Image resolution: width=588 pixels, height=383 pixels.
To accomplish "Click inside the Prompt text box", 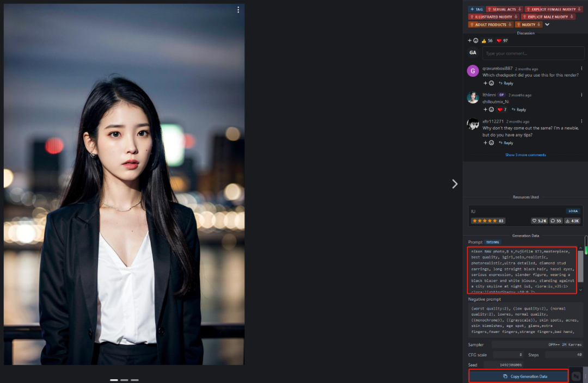I will click(522, 270).
